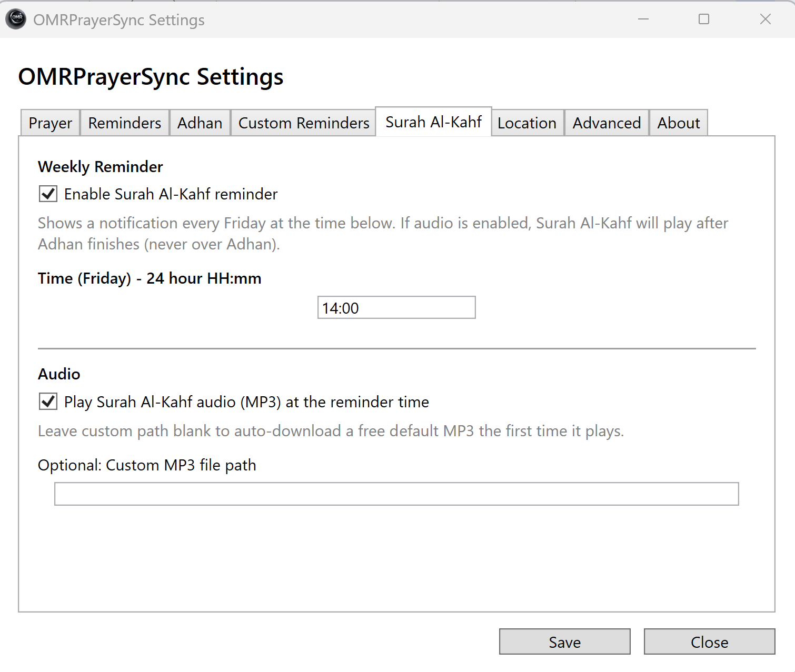Select the Surah Al-Kahf tab
Viewport: 795px width, 672px height.
[433, 122]
